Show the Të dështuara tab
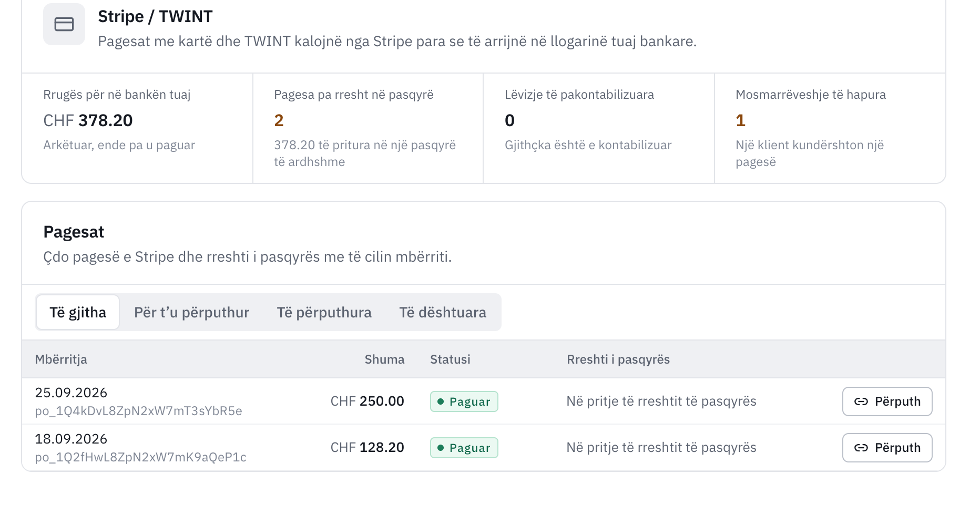 443,312
